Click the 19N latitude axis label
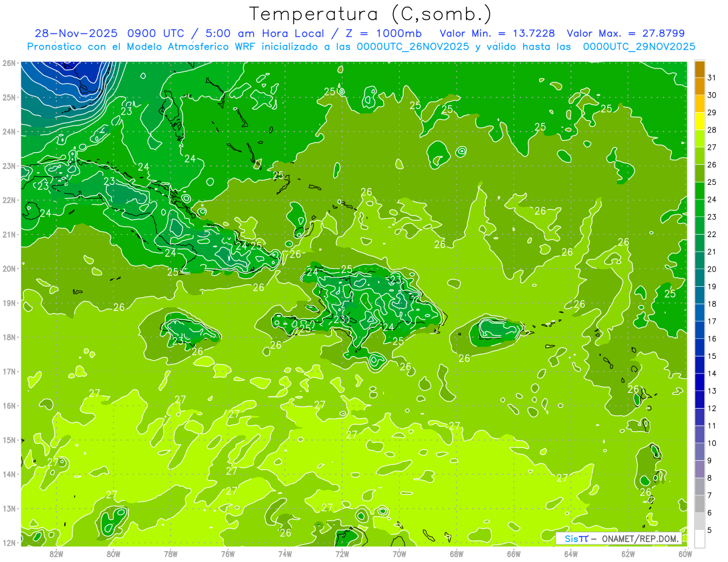 [x=9, y=303]
